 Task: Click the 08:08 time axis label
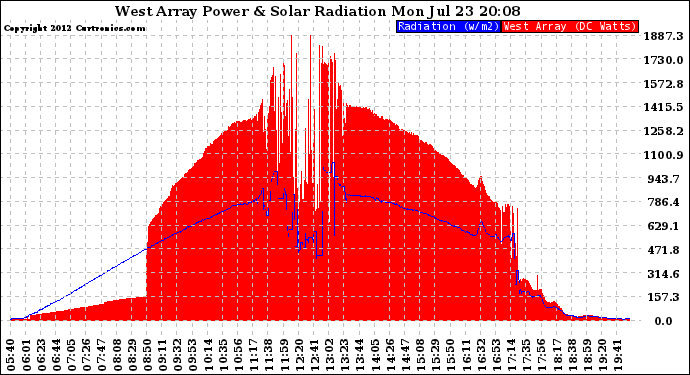117,354
